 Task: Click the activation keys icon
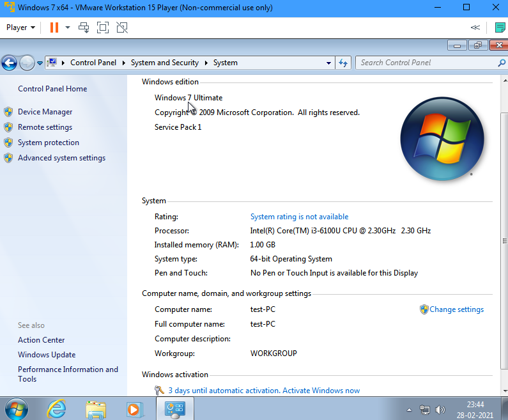pos(159,390)
